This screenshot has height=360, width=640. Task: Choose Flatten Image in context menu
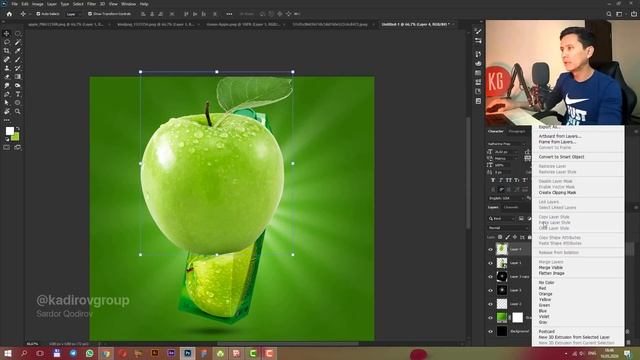(551, 273)
